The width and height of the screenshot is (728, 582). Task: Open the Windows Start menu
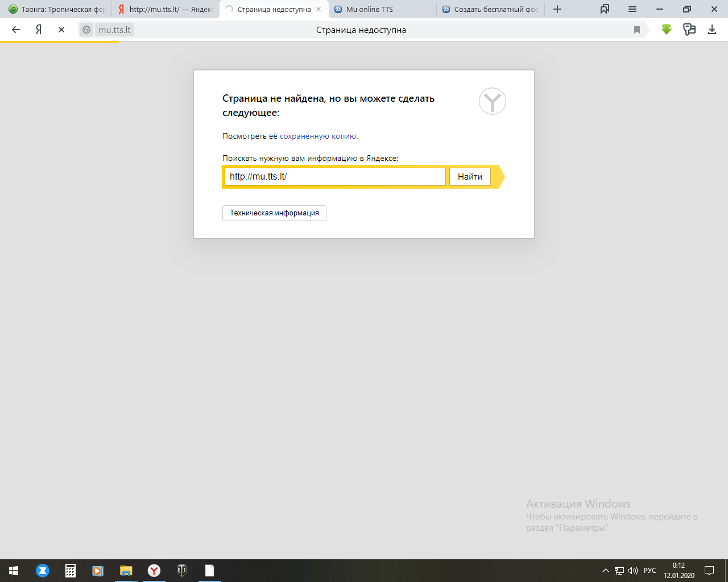[14, 571]
